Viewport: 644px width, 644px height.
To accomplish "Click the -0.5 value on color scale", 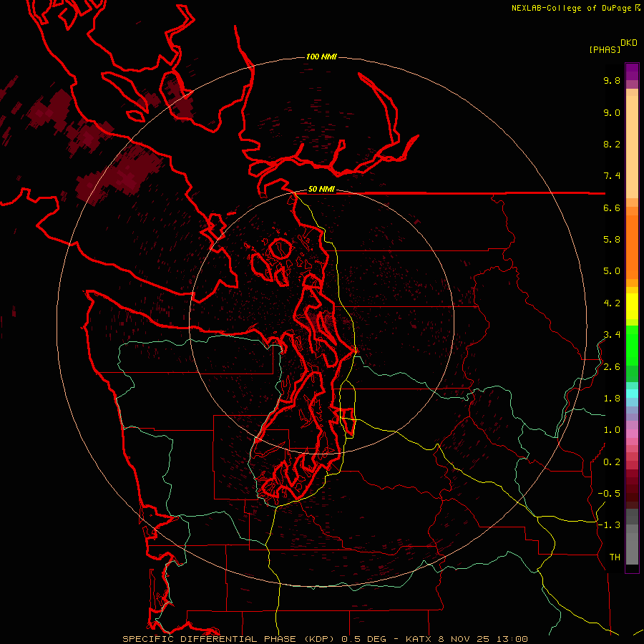I will pos(609,494).
